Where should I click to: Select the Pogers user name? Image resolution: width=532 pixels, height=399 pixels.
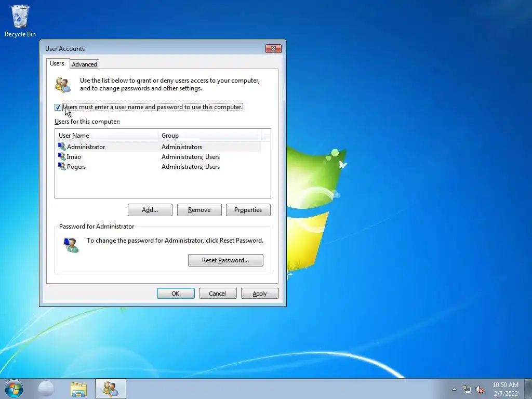click(x=76, y=167)
